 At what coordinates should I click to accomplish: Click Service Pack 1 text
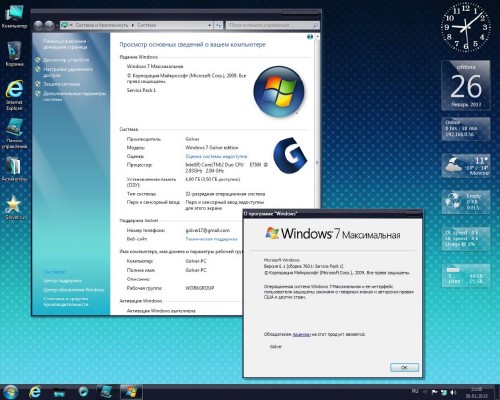(141, 90)
